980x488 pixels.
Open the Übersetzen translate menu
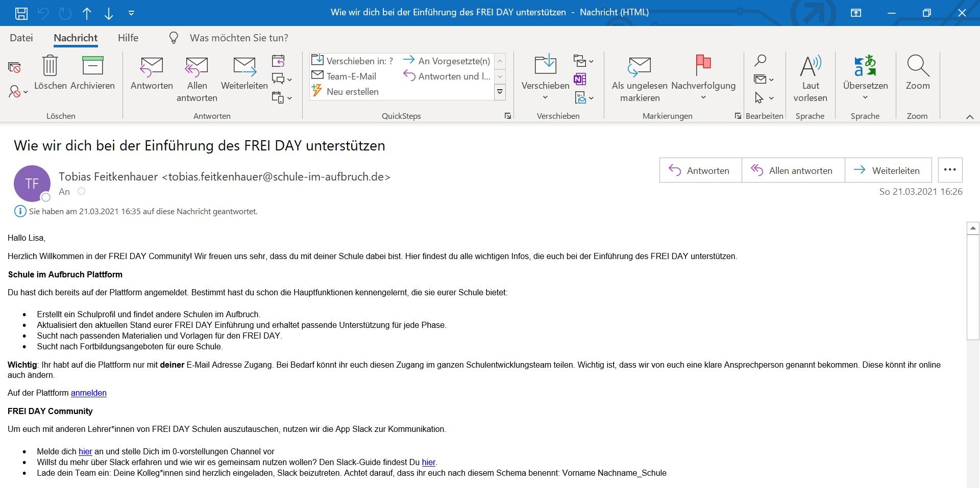tap(865, 78)
